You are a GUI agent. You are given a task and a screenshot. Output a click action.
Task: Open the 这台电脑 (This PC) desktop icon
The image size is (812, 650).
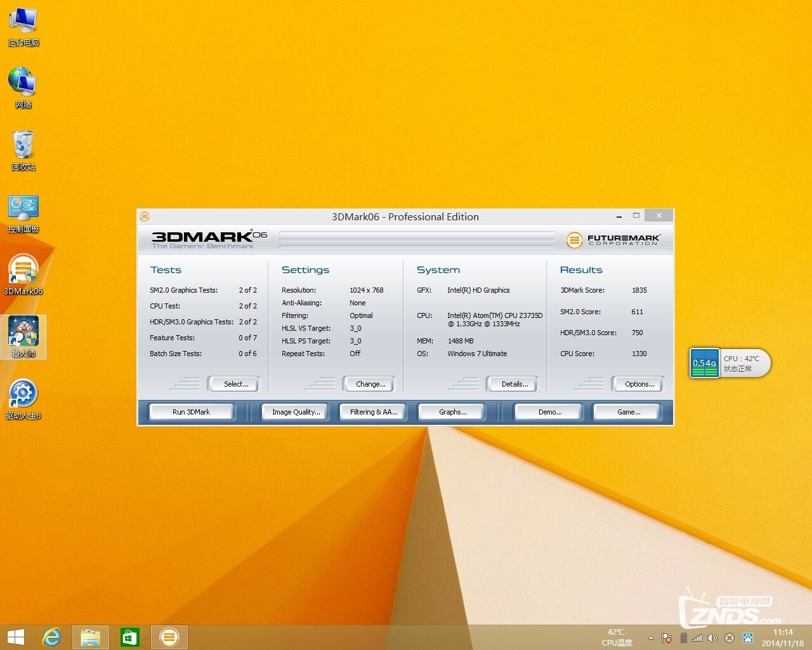(x=23, y=27)
